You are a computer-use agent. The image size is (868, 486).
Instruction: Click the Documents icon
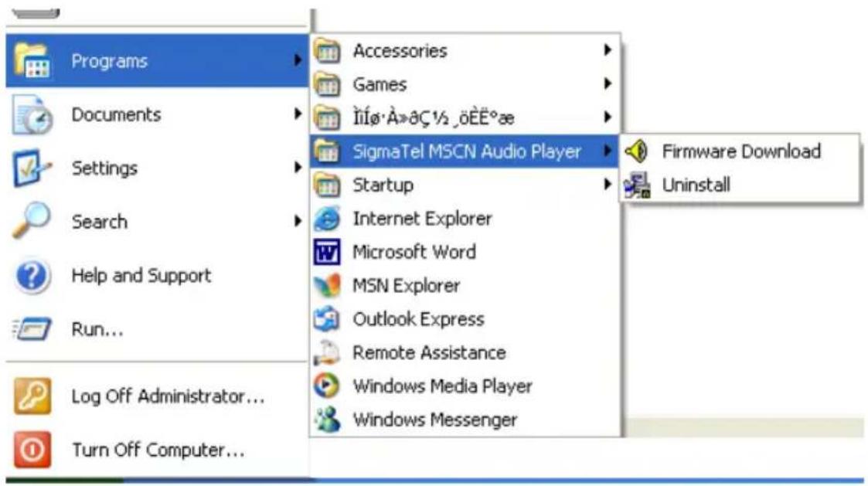tap(32, 114)
